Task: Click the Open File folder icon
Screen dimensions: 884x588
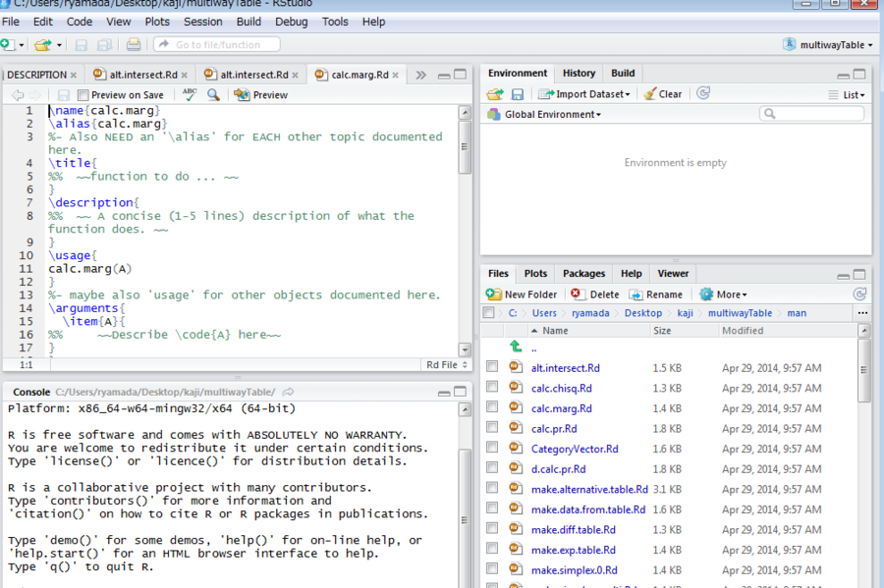Action: (x=42, y=44)
